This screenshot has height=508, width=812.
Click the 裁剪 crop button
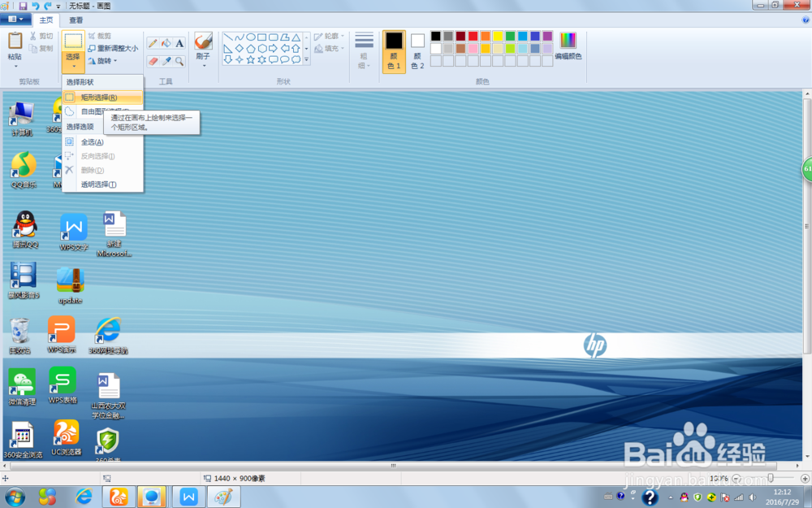99,36
